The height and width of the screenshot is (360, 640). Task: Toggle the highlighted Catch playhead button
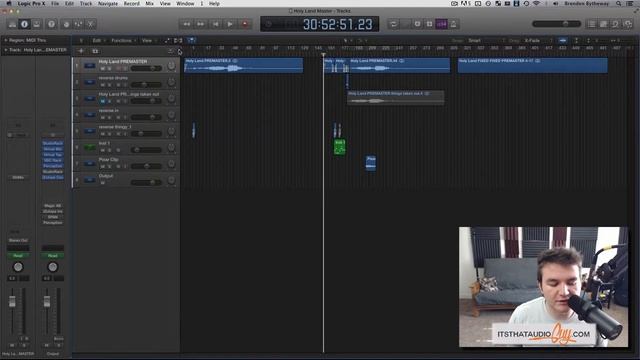[191, 40]
